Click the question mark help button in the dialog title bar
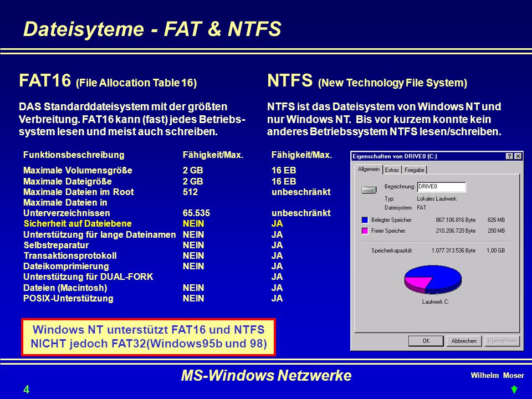This screenshot has height=399, width=532. (x=509, y=156)
